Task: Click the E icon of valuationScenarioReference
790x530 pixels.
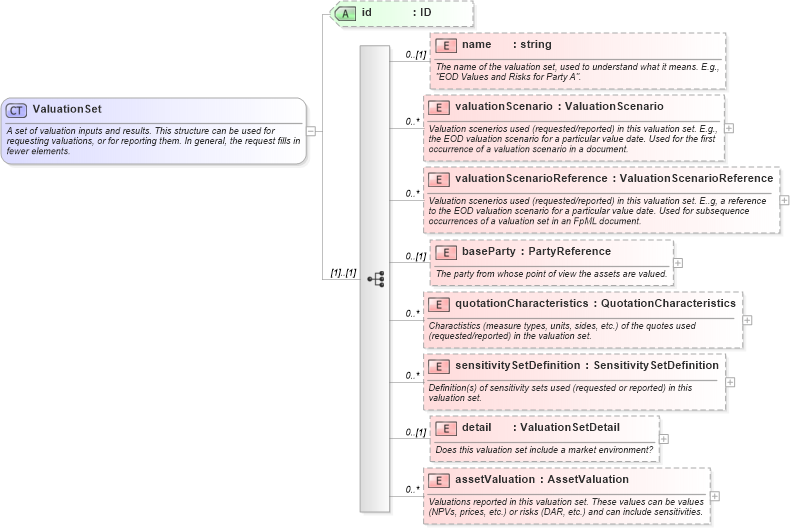Action: pyautogui.click(x=439, y=180)
